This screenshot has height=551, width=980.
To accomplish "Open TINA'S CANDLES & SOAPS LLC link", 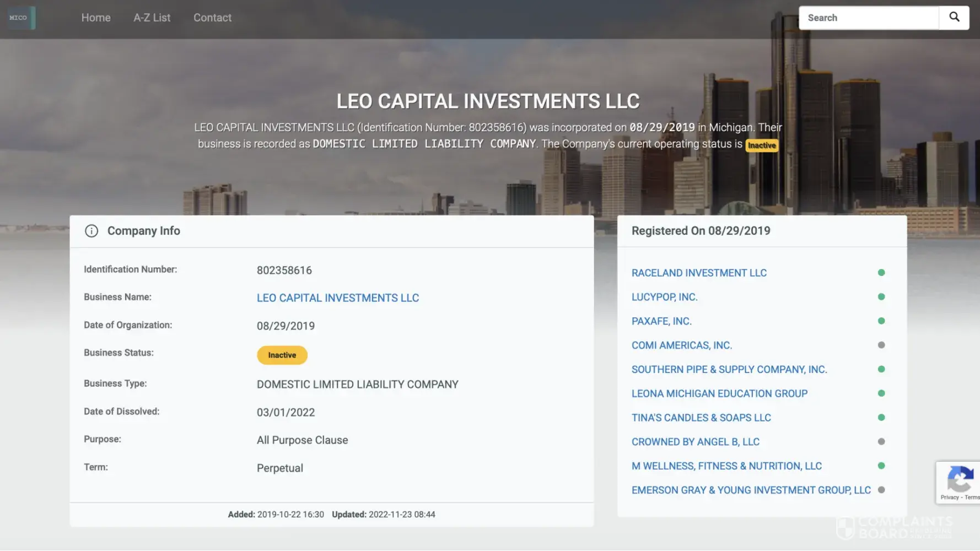I will (701, 418).
